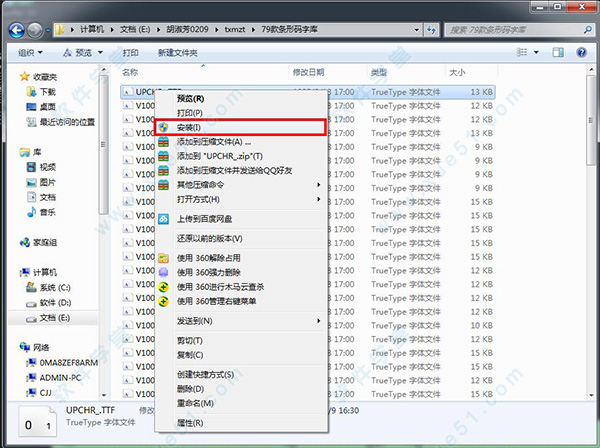Click the address bar refresh icon

[432, 29]
